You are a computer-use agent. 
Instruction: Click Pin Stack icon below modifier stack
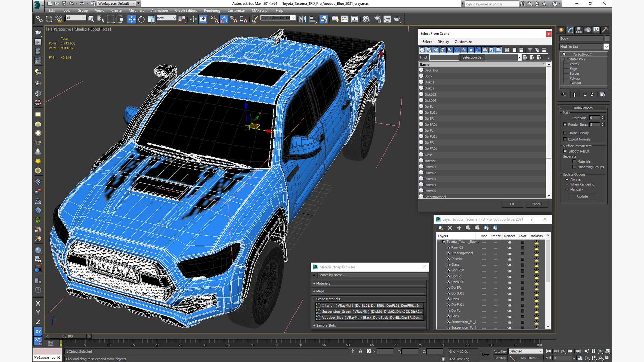[563, 95]
